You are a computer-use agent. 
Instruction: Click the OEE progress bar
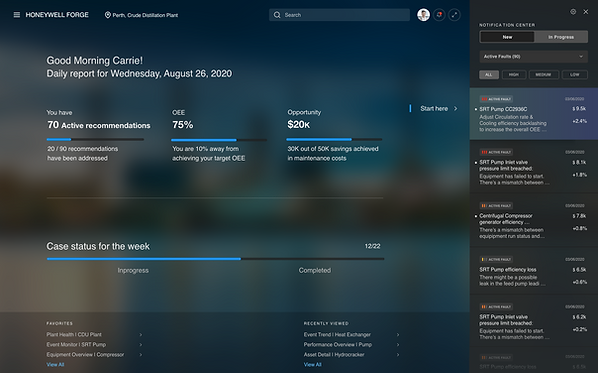tap(219, 140)
